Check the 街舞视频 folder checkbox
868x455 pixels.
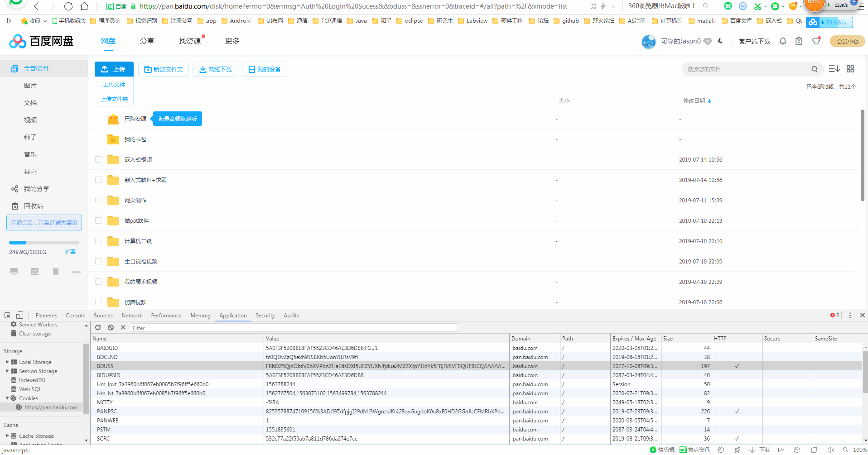click(x=98, y=302)
